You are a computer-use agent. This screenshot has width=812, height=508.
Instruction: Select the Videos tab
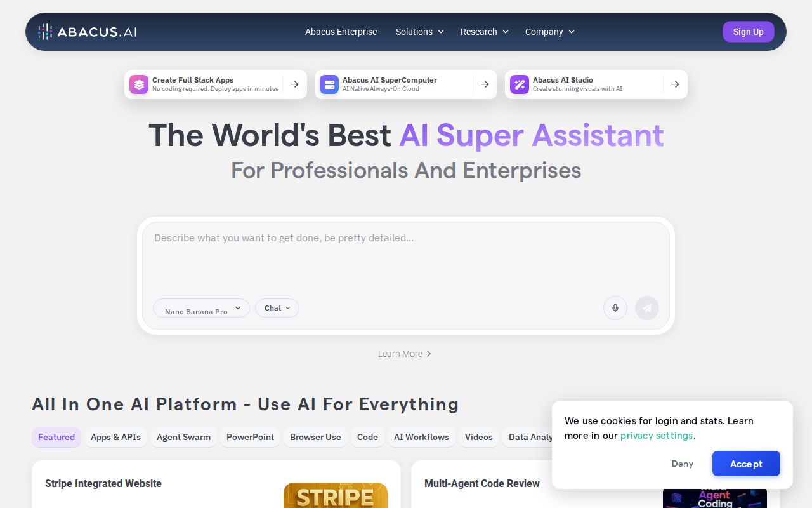478,437
